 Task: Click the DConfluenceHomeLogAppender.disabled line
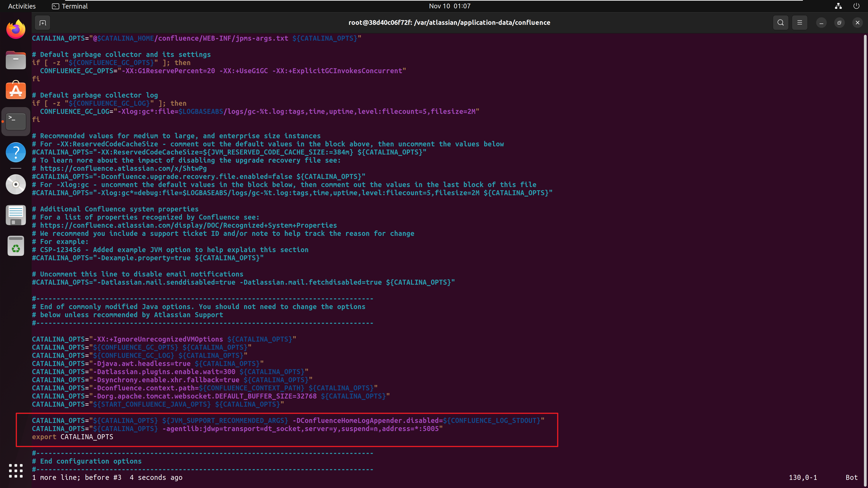click(x=288, y=421)
